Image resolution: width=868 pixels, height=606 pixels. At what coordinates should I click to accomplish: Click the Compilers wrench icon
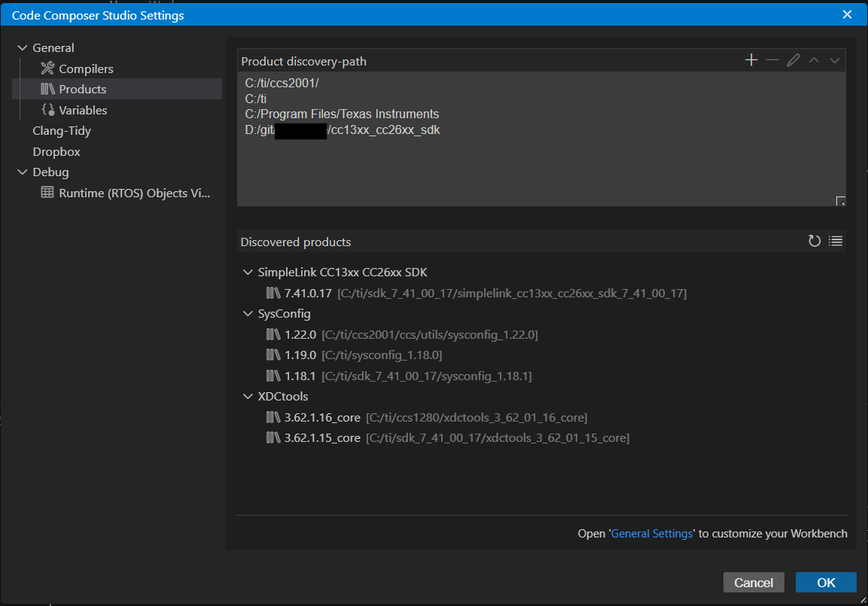[47, 68]
